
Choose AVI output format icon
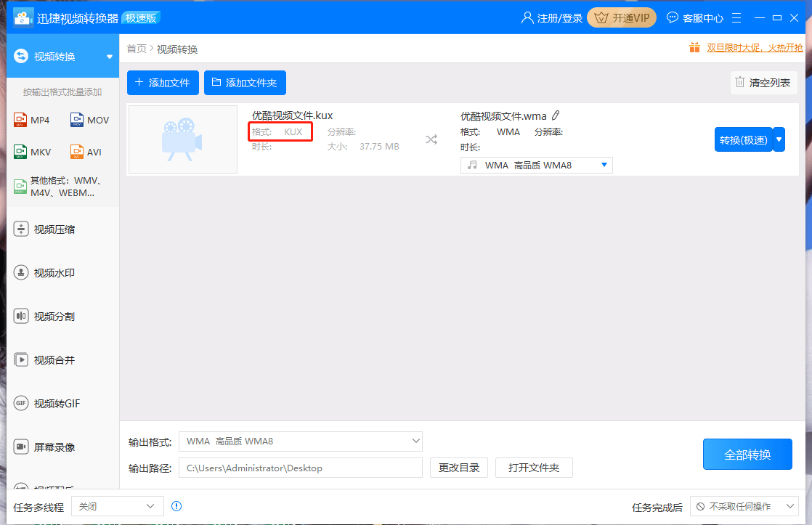[x=86, y=152]
